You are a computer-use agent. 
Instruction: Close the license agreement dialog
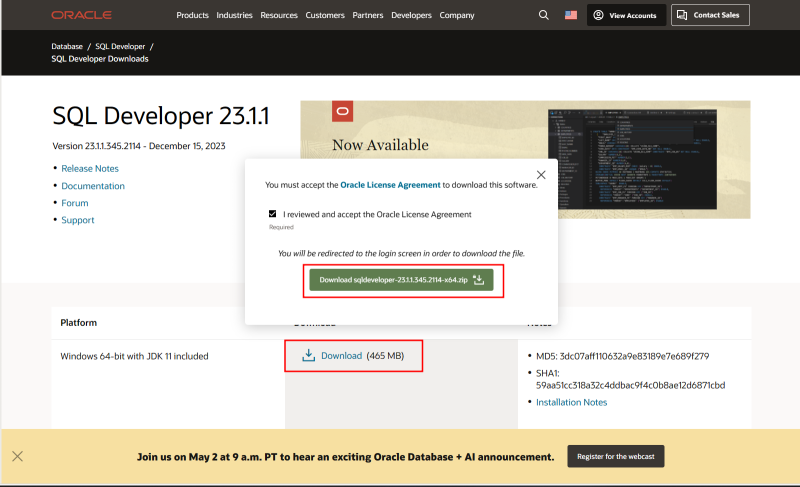click(x=541, y=175)
